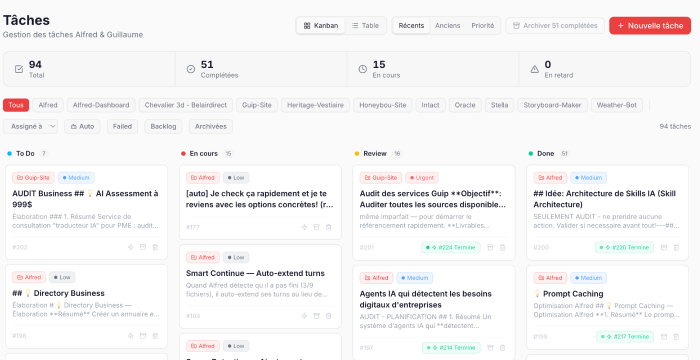This screenshot has width=700, height=360.
Task: Archive card #198 with its box icon
Action: [x=143, y=336]
